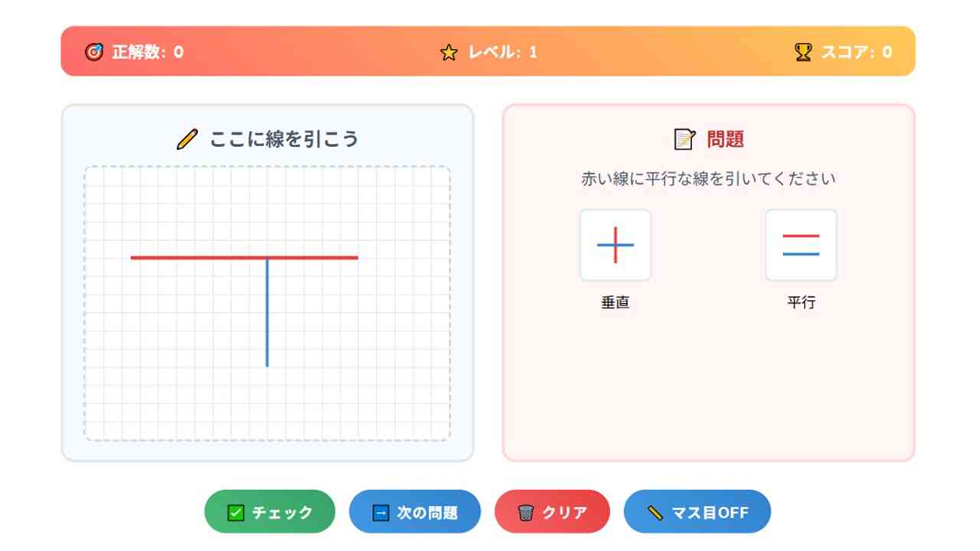Go to next problem with 次の問題
This screenshot has height=551, width=980.
(415, 511)
